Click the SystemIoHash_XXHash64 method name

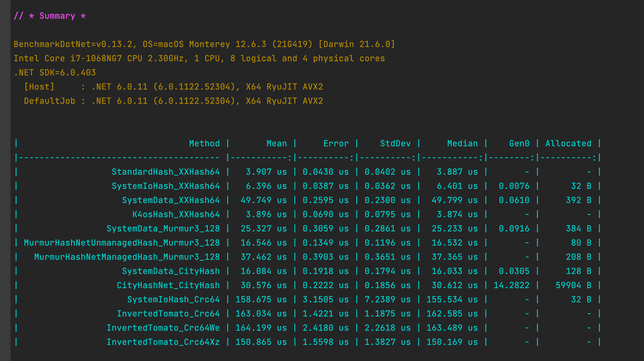tap(166, 186)
